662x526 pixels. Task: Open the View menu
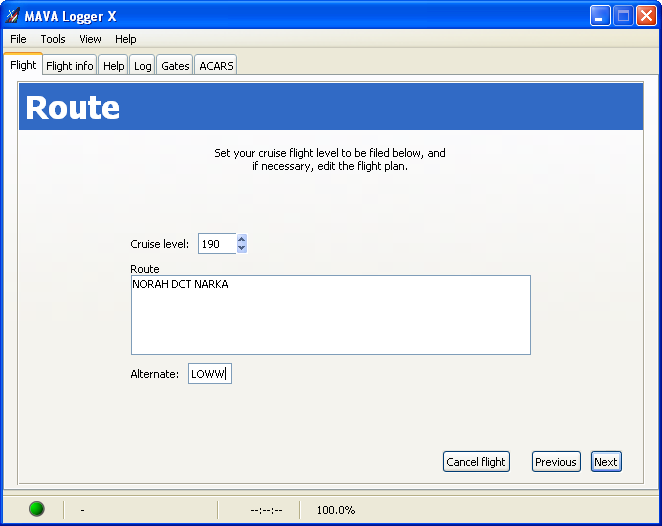coord(90,39)
